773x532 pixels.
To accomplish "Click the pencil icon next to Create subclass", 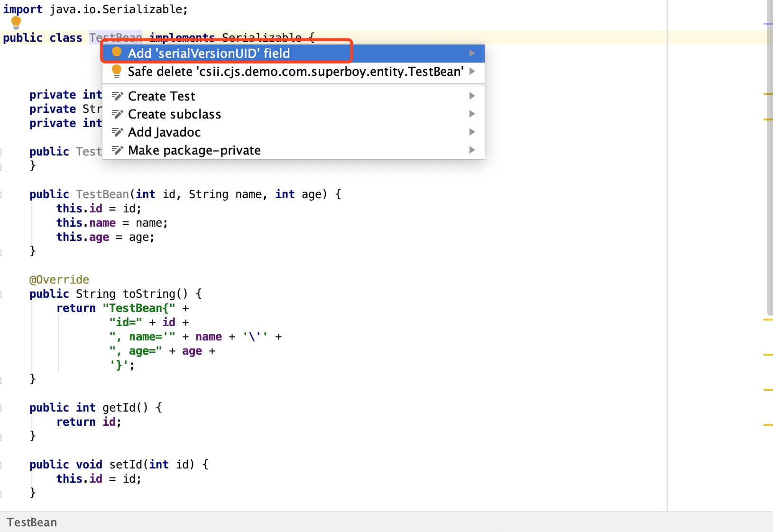I will coord(117,114).
